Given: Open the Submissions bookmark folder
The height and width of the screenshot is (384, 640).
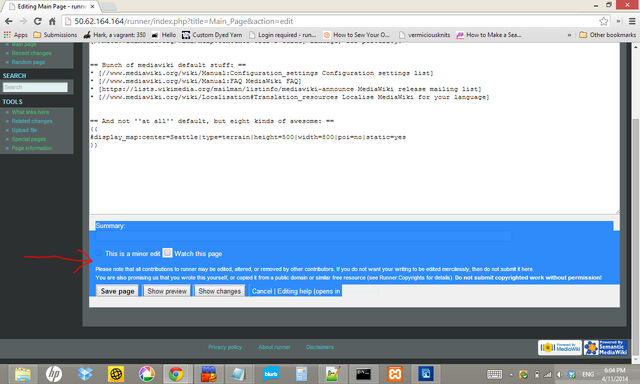Looking at the screenshot, I should pos(55,35).
